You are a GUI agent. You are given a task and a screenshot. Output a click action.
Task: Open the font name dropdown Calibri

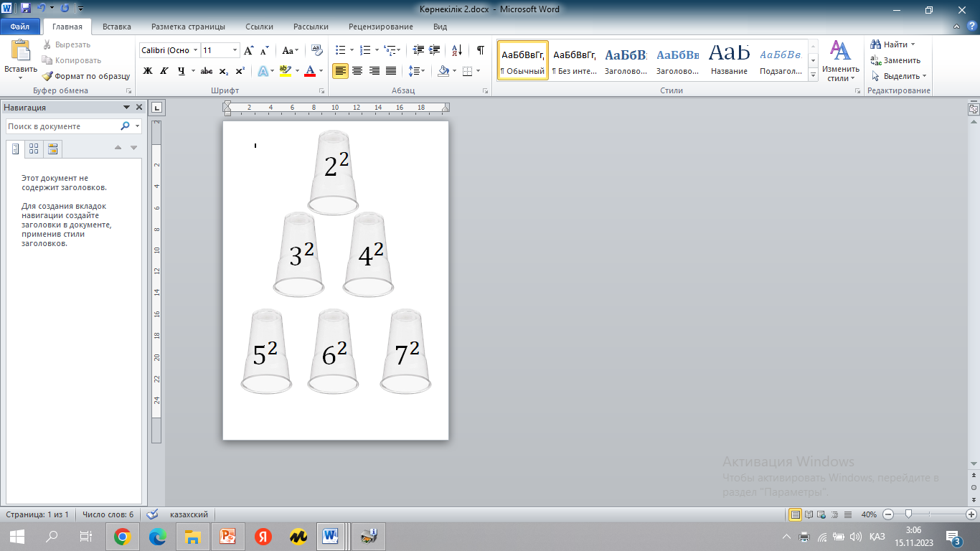click(196, 50)
